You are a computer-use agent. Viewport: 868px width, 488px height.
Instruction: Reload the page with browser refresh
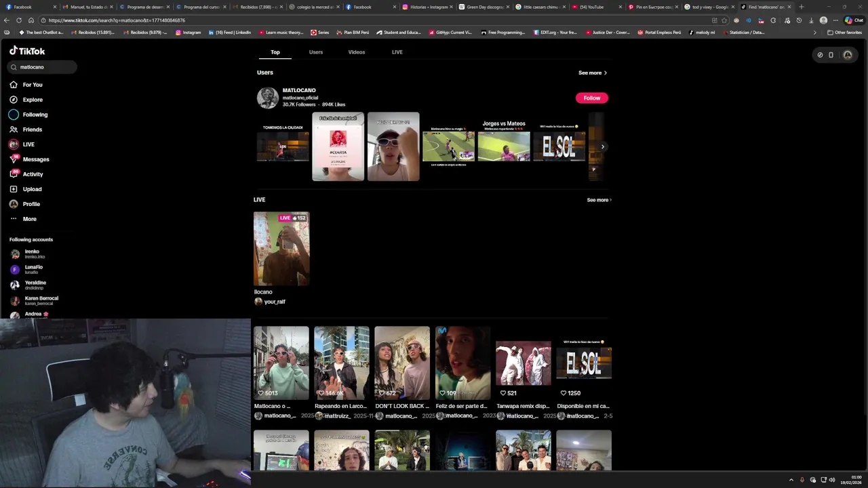(19, 20)
